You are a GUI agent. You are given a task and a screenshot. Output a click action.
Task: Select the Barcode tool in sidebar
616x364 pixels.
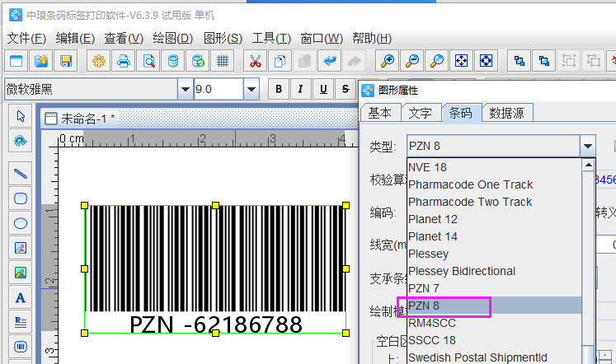[x=21, y=347]
